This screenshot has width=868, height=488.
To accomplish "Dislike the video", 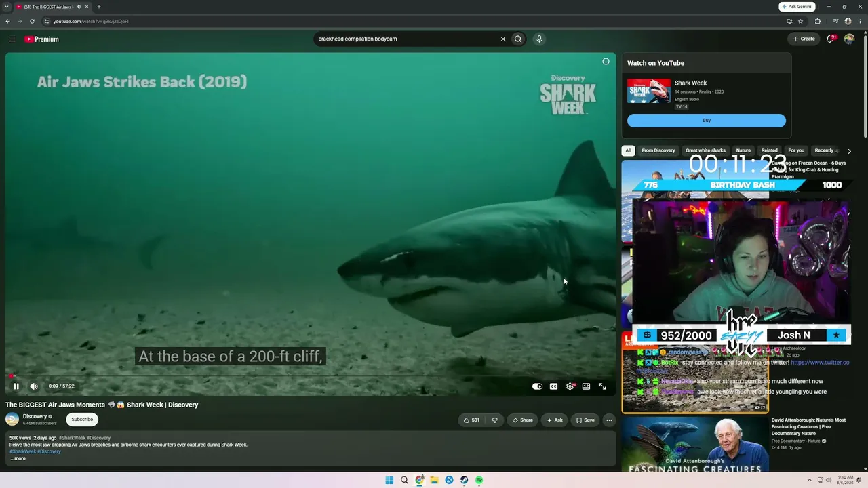I will point(494,420).
